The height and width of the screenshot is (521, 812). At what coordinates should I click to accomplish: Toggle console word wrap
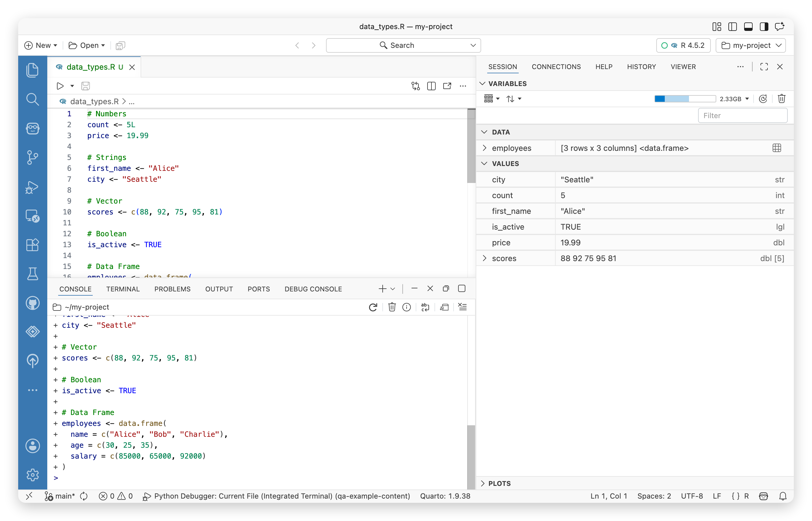pyautogui.click(x=425, y=307)
